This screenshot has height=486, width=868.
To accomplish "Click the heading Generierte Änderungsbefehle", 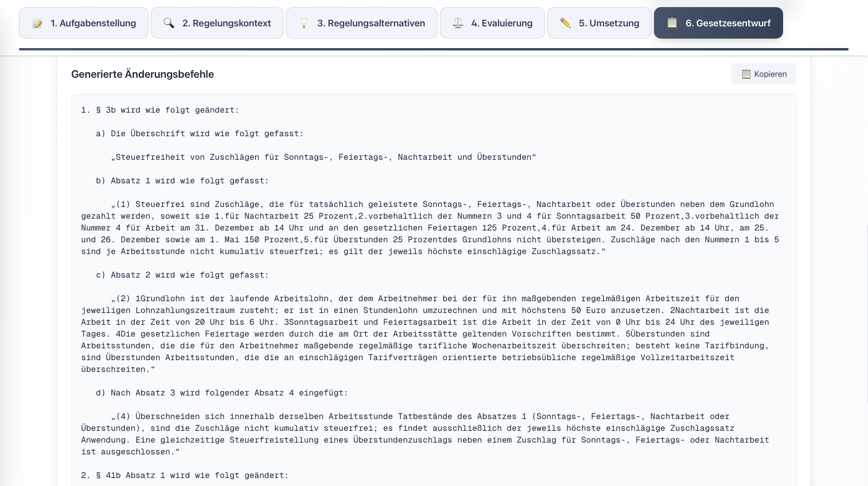I will pyautogui.click(x=143, y=74).
